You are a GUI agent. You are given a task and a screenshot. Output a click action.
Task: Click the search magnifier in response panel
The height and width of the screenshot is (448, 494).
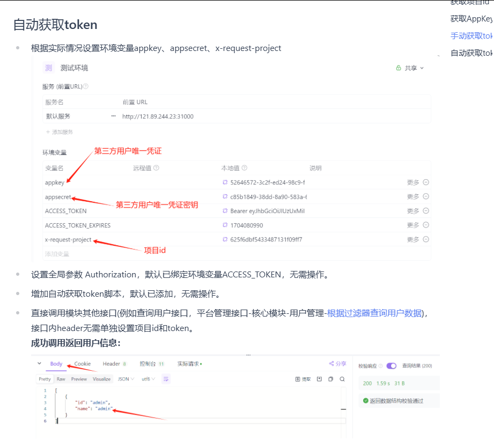click(342, 379)
